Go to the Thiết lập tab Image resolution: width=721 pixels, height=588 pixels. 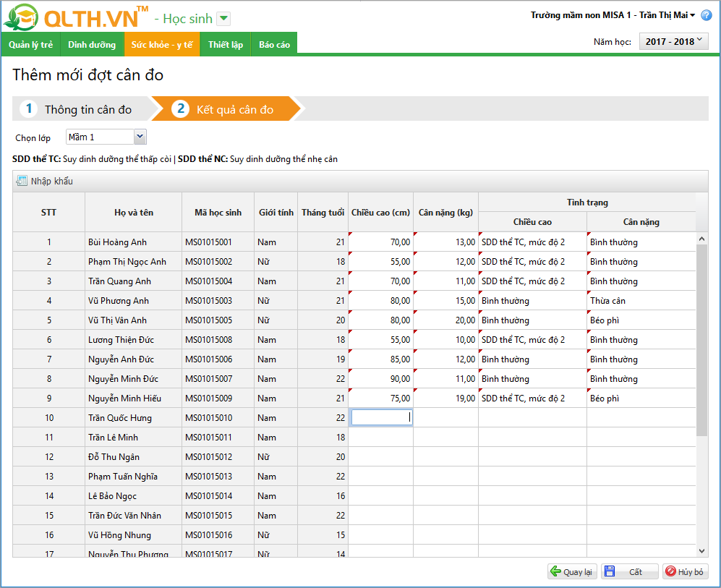[226, 45]
